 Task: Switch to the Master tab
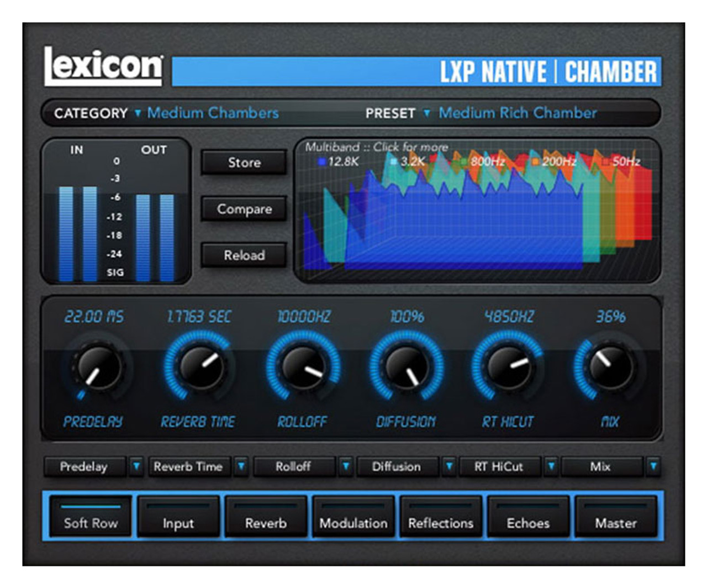click(x=616, y=516)
